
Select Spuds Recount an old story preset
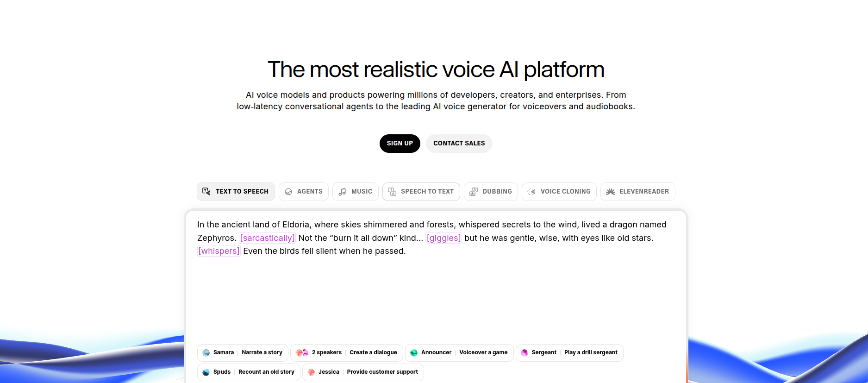[249, 372]
